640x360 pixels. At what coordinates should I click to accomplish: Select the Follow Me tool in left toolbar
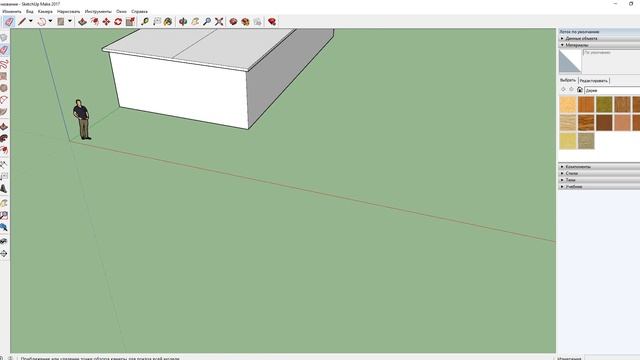click(x=4, y=138)
